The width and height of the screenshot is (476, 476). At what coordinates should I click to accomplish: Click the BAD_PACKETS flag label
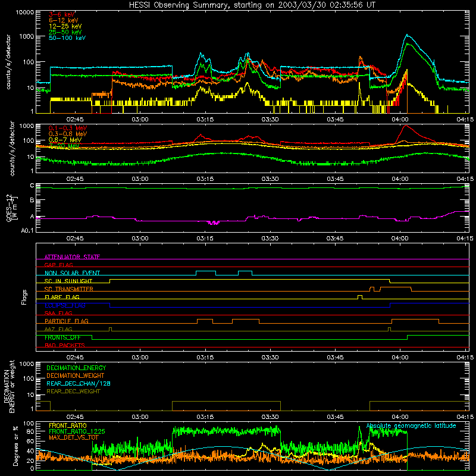[x=65, y=345]
